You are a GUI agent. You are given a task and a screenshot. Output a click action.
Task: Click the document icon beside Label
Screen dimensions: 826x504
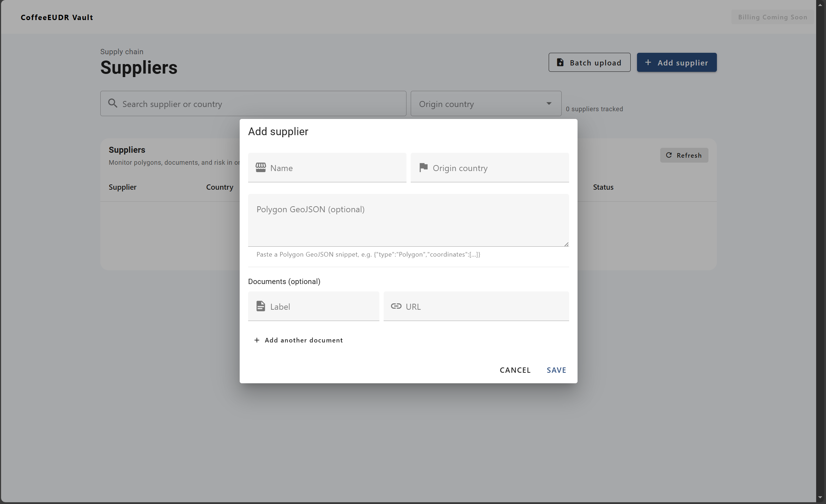(260, 306)
